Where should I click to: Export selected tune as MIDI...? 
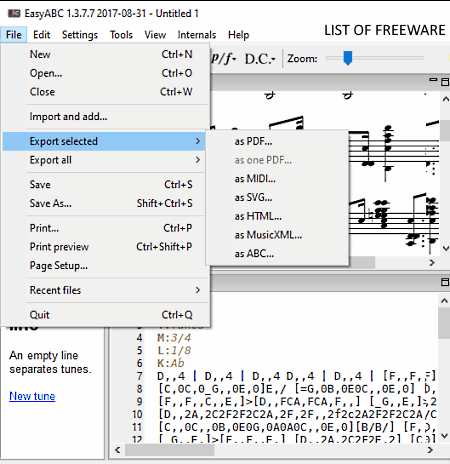(277, 179)
